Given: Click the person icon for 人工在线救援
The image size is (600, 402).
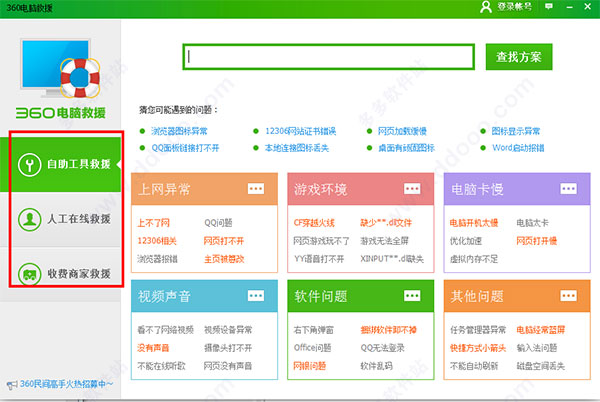Looking at the screenshot, I should pyautogui.click(x=29, y=219).
